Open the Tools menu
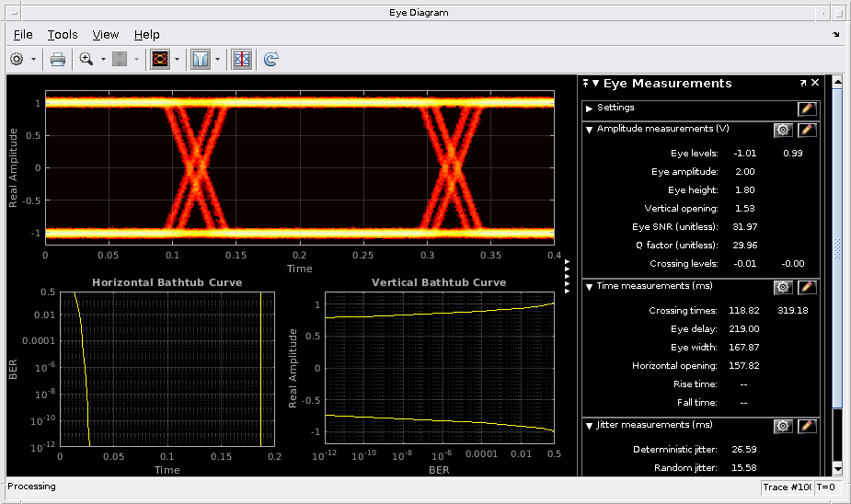 63,34
